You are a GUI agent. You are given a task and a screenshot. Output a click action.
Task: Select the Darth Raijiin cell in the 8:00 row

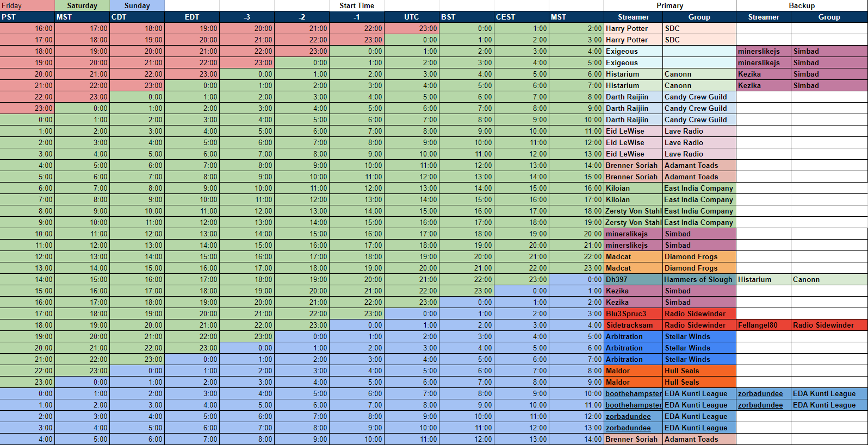click(x=633, y=97)
